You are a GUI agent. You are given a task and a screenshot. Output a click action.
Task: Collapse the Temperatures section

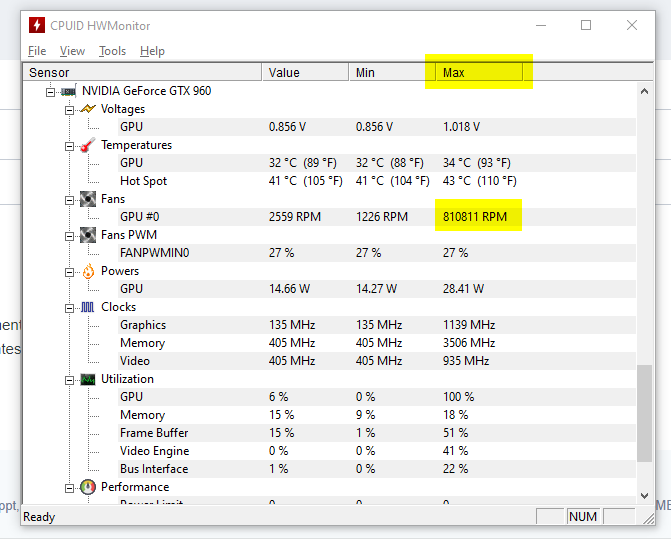click(69, 146)
